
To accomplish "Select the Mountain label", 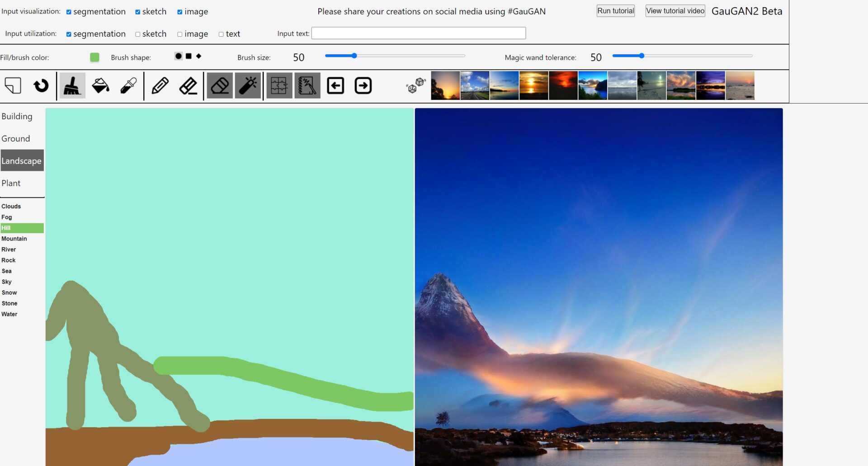I will (22, 239).
